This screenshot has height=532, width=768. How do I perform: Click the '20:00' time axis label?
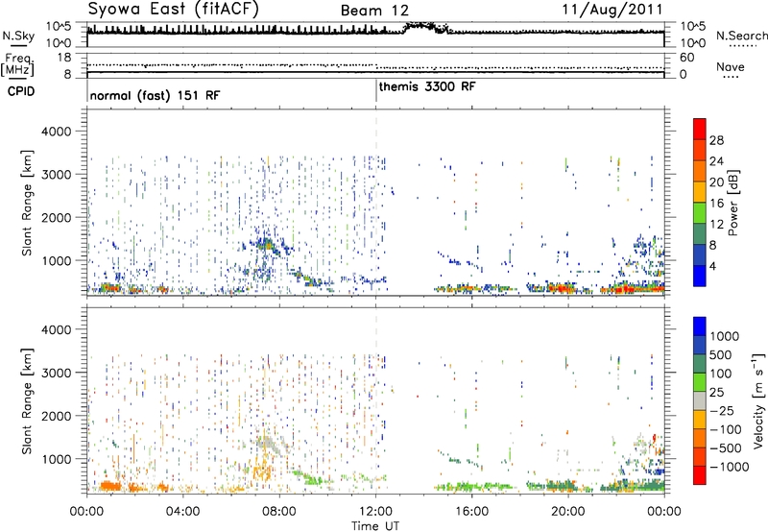coord(568,512)
